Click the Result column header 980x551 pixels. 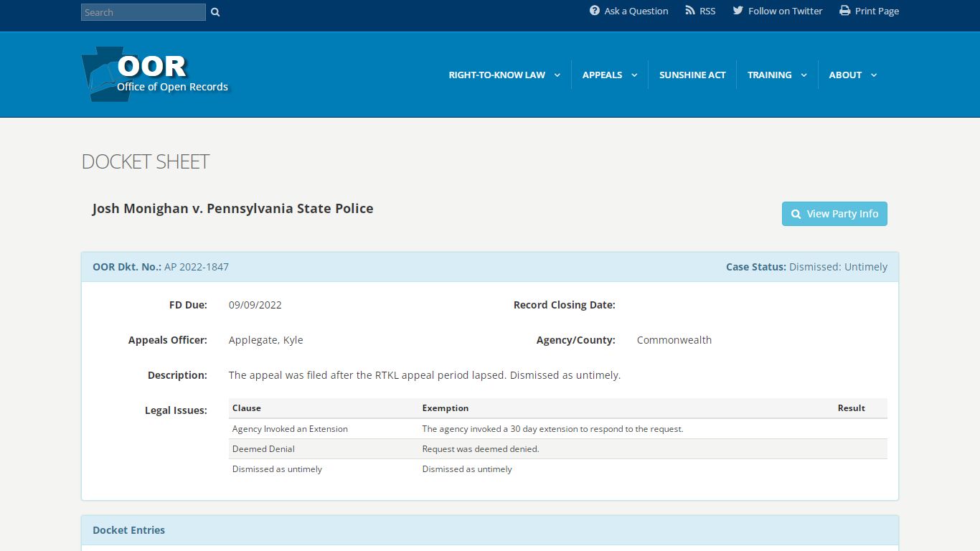point(852,408)
